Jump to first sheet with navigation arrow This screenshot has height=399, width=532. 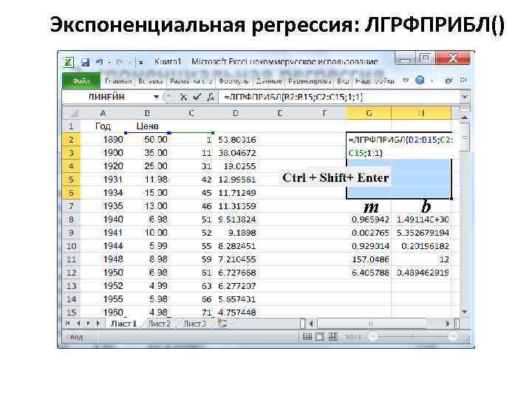(68, 324)
